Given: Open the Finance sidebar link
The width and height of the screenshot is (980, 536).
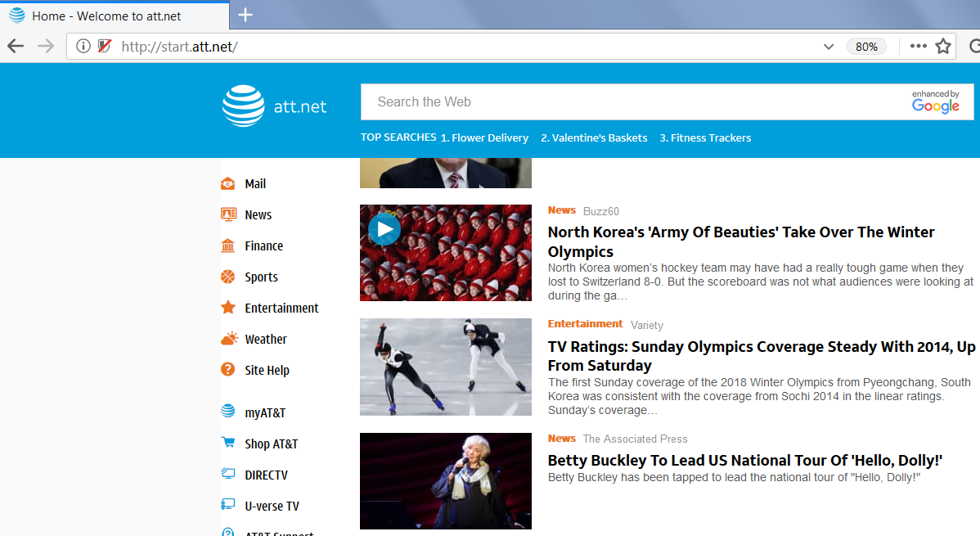Looking at the screenshot, I should 263,245.
